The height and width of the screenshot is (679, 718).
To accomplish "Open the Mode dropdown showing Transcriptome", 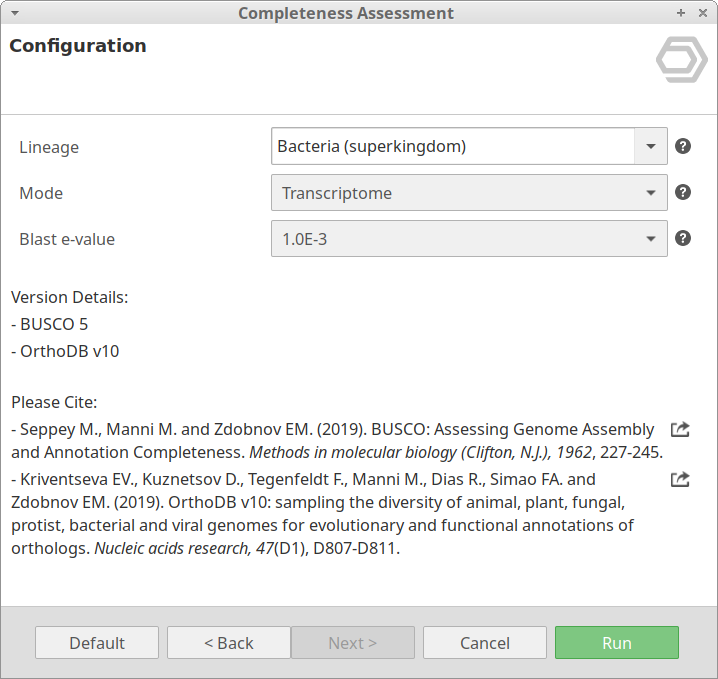I will (468, 193).
